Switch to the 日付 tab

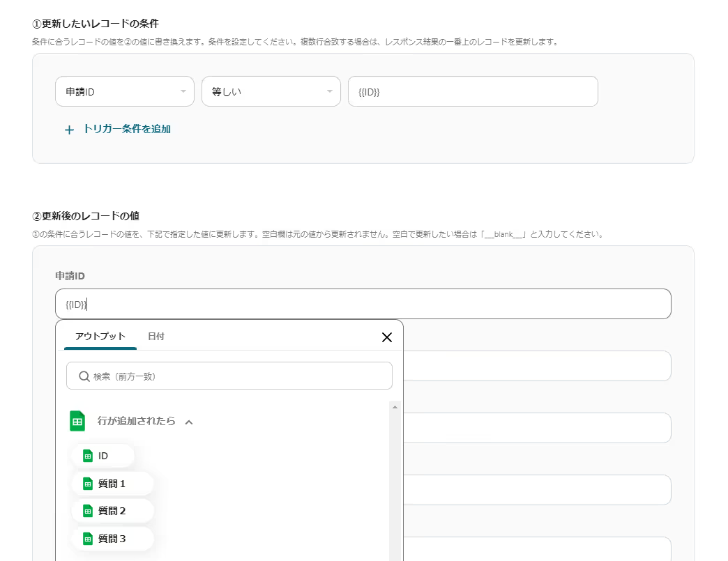(156, 337)
